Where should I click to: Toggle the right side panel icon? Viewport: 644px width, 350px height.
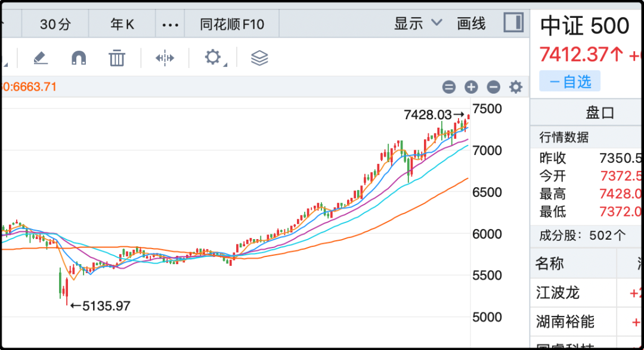[x=513, y=22]
